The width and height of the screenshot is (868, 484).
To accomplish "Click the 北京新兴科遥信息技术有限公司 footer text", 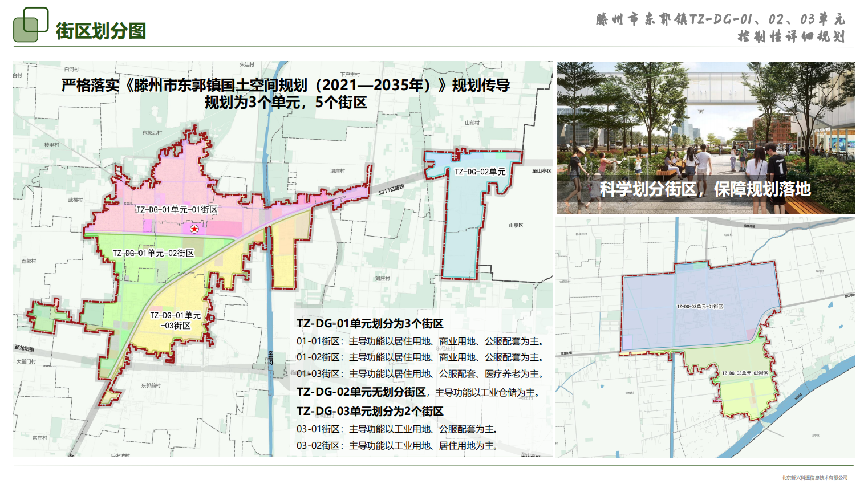I will click(x=814, y=478).
